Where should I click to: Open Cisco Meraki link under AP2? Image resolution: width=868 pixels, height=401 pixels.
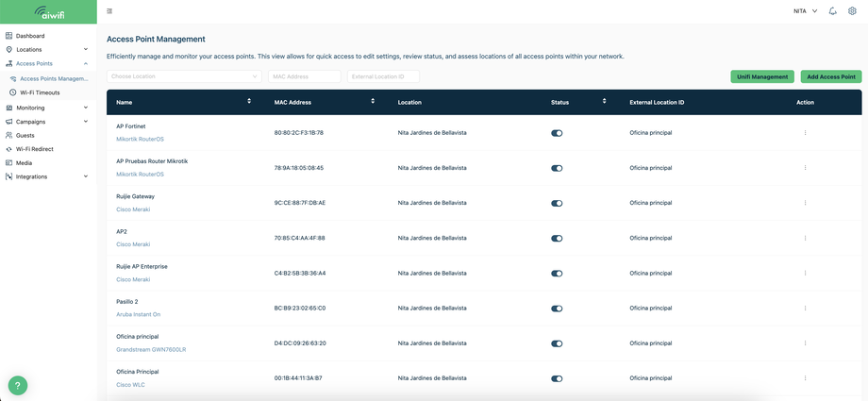point(133,244)
